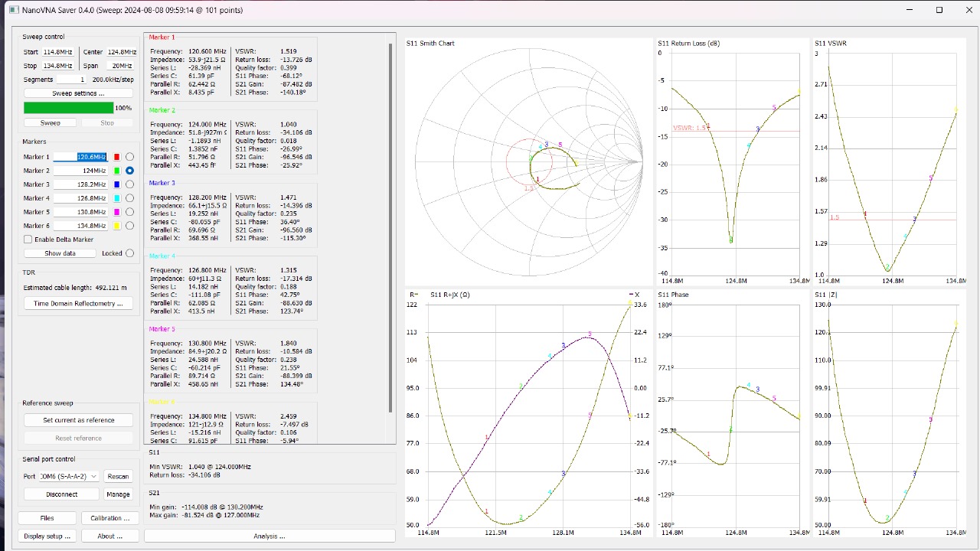Click the Span frequency field
This screenshot has width=980, height=551.
pos(122,66)
